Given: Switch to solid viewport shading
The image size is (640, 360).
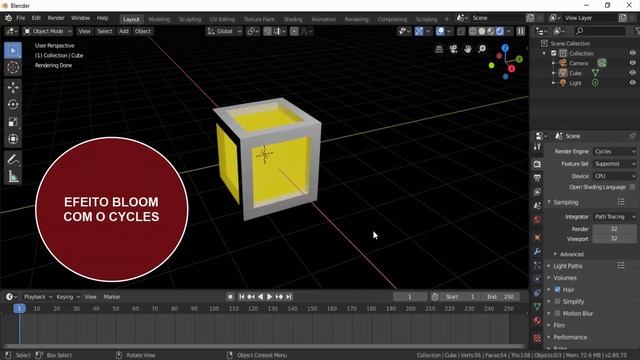Looking at the screenshot, I should [x=482, y=31].
